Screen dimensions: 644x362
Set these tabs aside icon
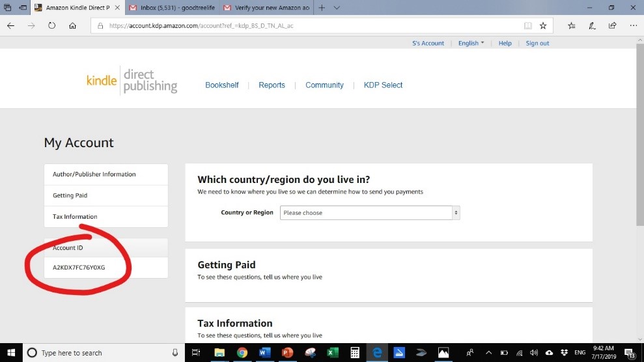[x=23, y=7]
